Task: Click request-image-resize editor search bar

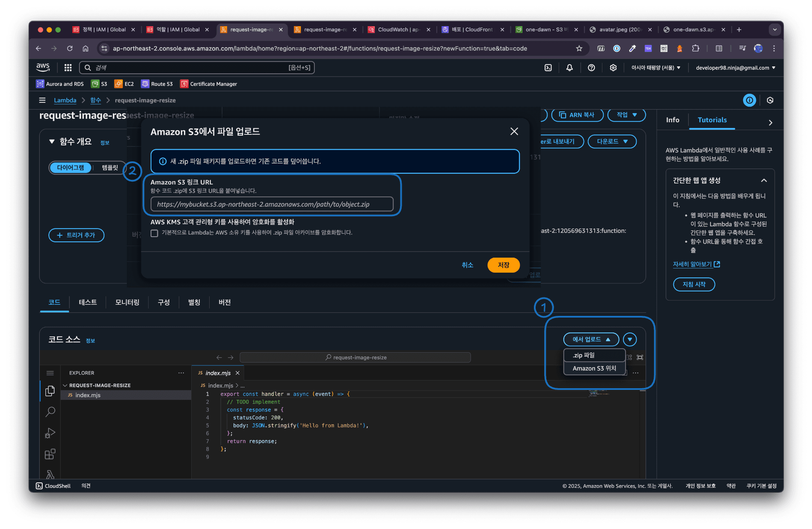Action: coord(355,357)
